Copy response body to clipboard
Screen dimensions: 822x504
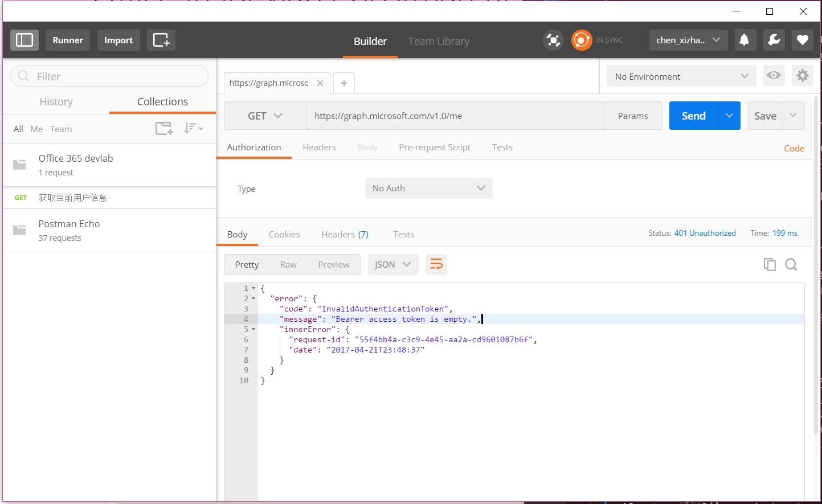pos(770,264)
